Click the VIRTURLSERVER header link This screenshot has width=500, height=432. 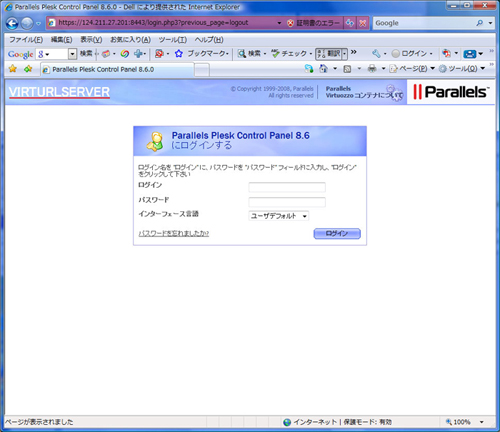click(x=59, y=92)
